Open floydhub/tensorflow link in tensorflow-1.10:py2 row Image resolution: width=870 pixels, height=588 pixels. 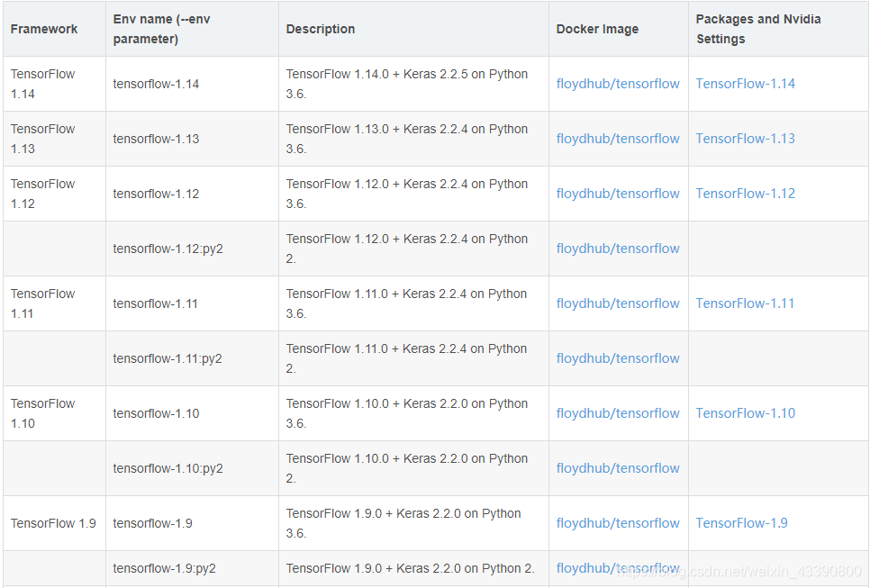pos(618,468)
